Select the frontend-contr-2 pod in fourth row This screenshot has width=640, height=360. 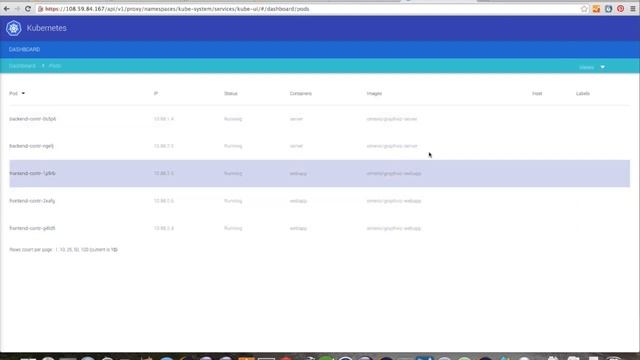32,201
